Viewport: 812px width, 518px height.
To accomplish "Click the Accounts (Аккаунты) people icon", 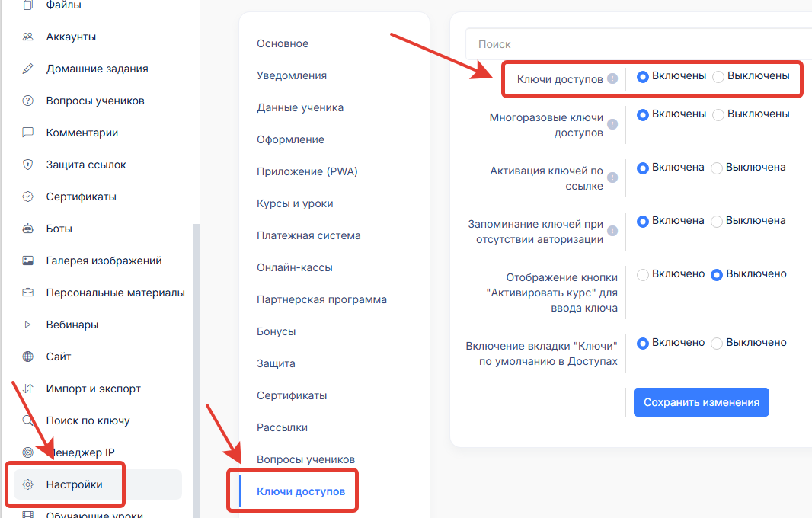I will click(x=28, y=37).
